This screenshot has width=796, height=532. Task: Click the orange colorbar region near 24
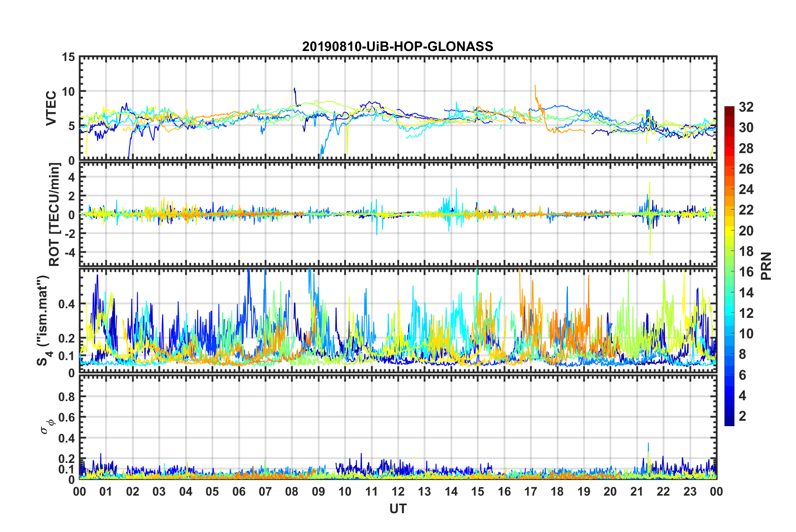coord(729,189)
